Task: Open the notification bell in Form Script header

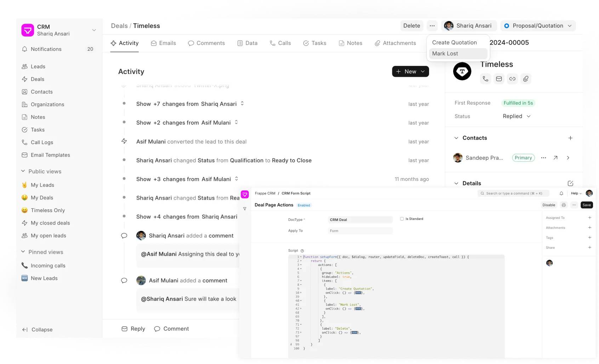Action: click(x=561, y=193)
